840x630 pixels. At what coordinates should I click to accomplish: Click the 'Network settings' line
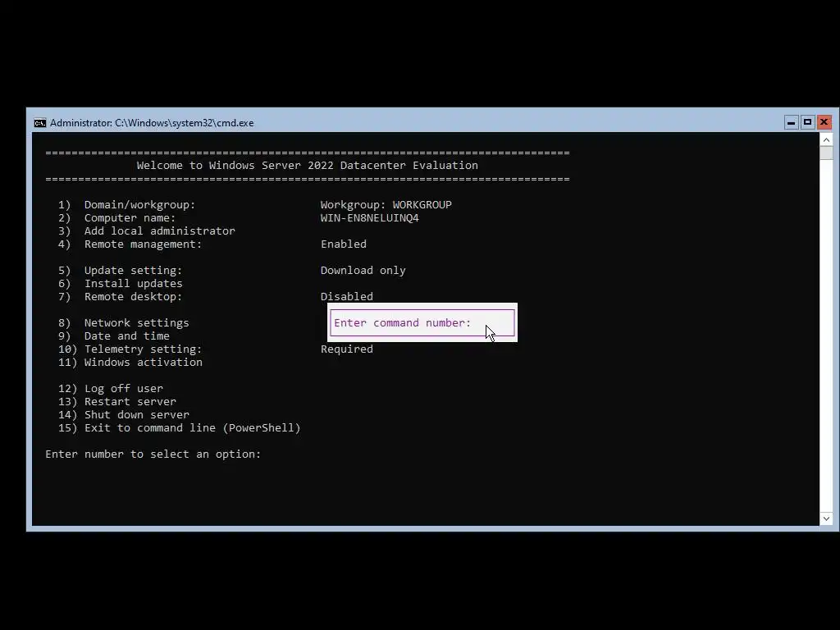[x=136, y=323]
